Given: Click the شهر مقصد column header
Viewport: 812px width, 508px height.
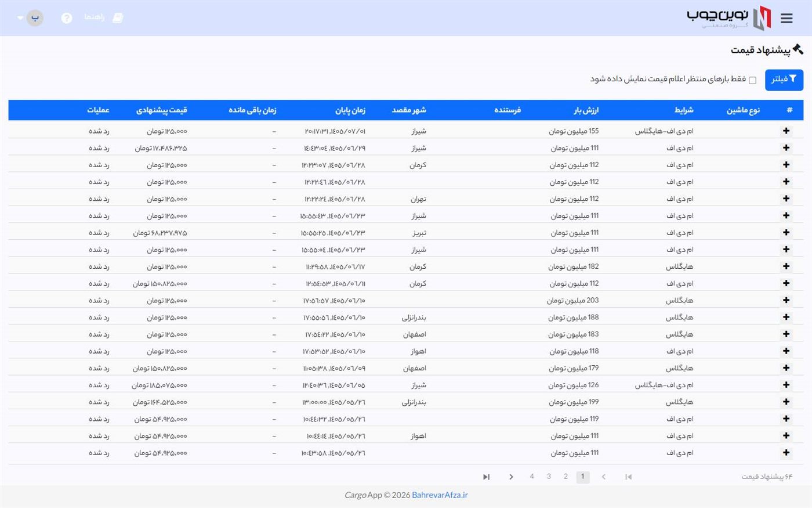Looking at the screenshot, I should [x=409, y=110].
